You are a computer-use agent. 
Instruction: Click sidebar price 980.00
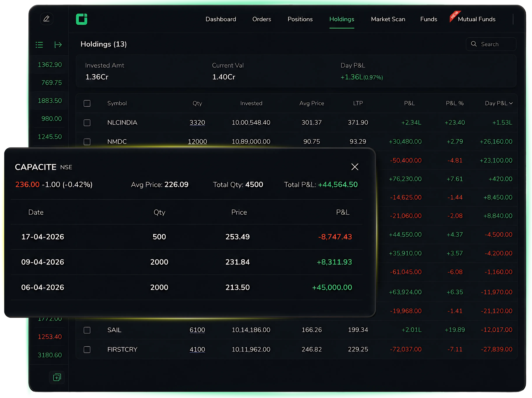pos(51,119)
